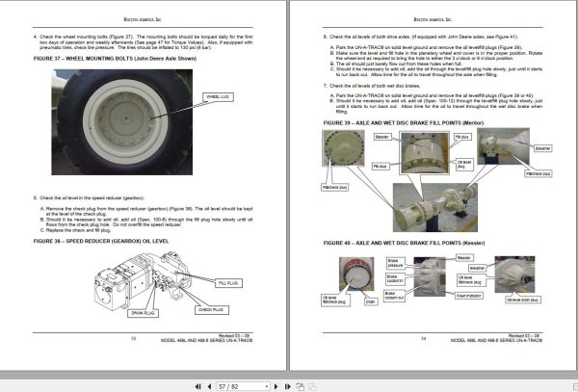Click the Figure 40 Kessler heading
Screen dimensions: 578x392
pyautogui.click(x=404, y=243)
